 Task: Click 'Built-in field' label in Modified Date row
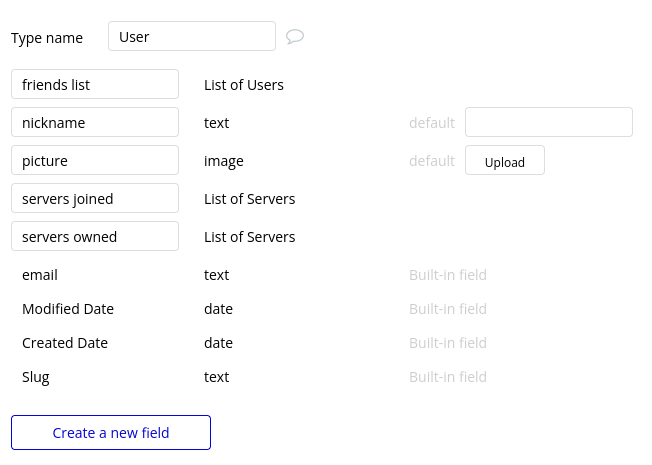click(x=448, y=309)
